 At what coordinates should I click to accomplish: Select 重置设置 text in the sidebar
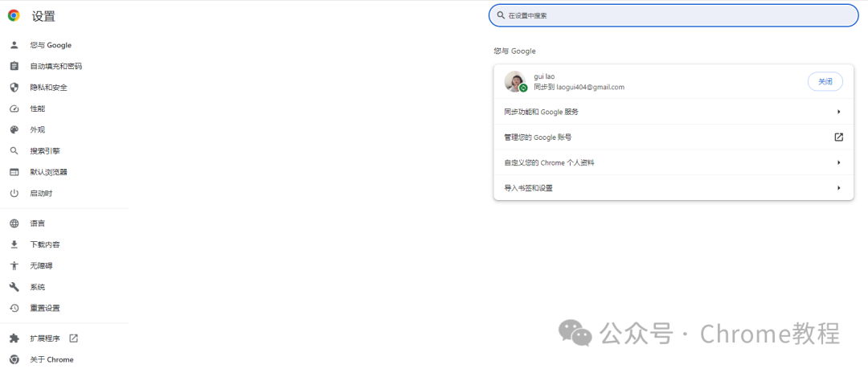pos(45,308)
